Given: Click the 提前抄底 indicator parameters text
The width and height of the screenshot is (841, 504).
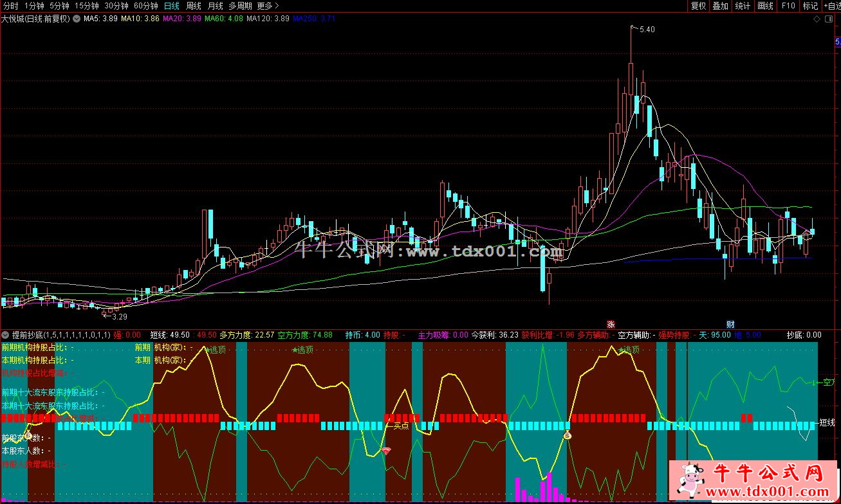Looking at the screenshot, I should pyautogui.click(x=61, y=335).
